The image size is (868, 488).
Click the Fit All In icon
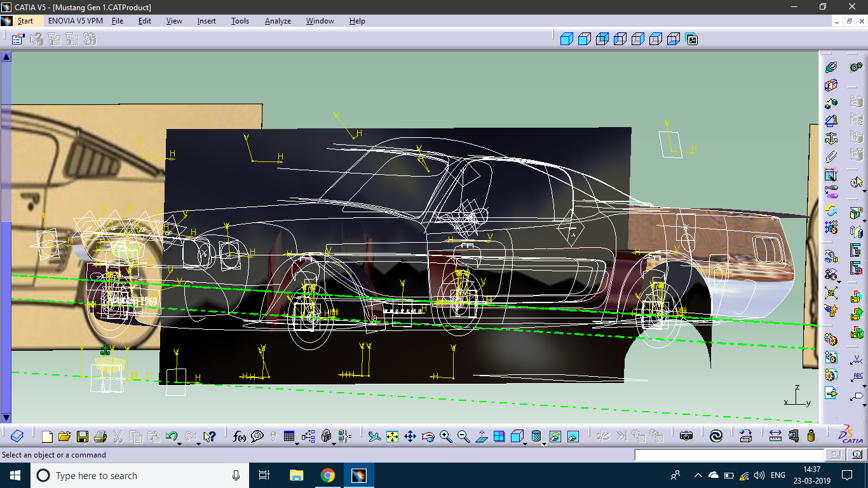(x=392, y=437)
